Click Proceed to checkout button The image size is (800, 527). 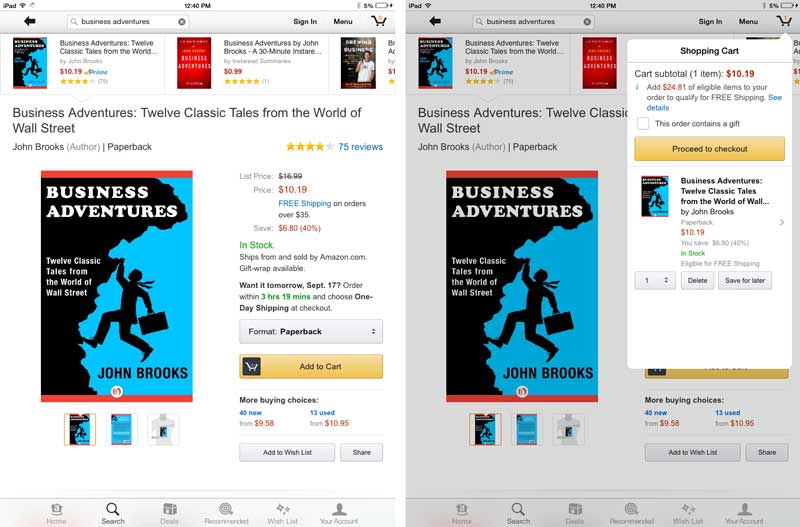[709, 149]
